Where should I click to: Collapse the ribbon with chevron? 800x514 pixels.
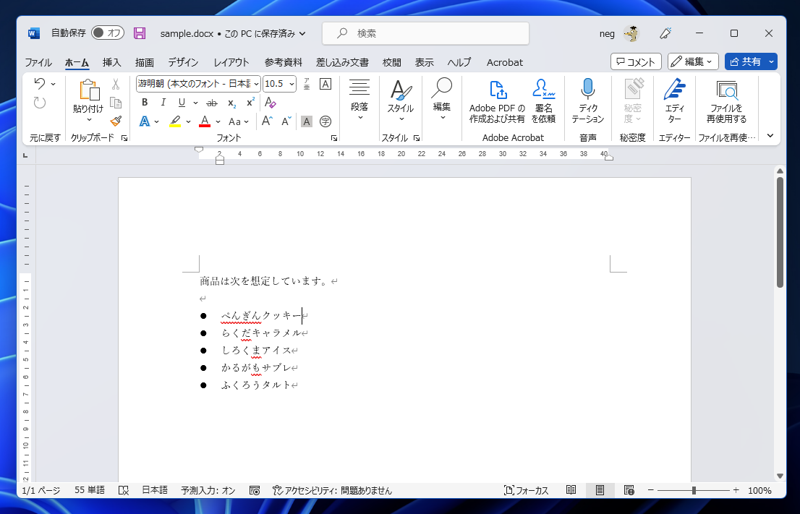(x=770, y=136)
